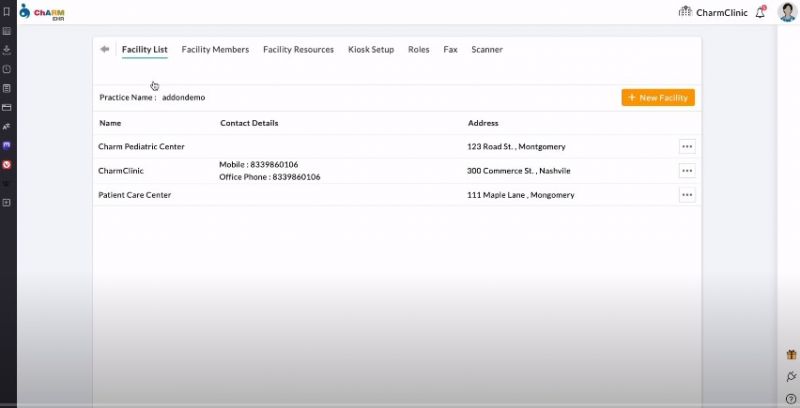Click the purple 'm' app icon

pos(7,145)
